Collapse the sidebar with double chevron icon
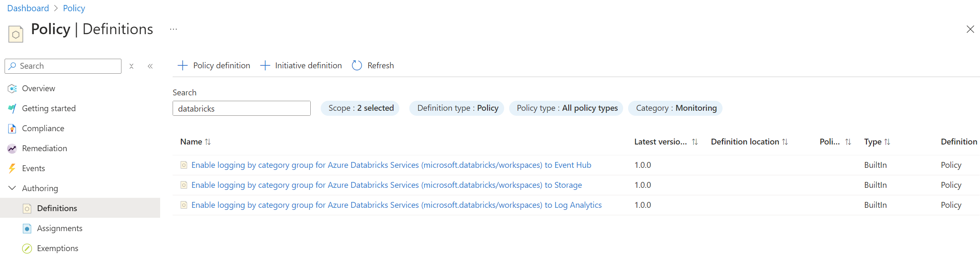This screenshot has width=980, height=259. tap(150, 66)
